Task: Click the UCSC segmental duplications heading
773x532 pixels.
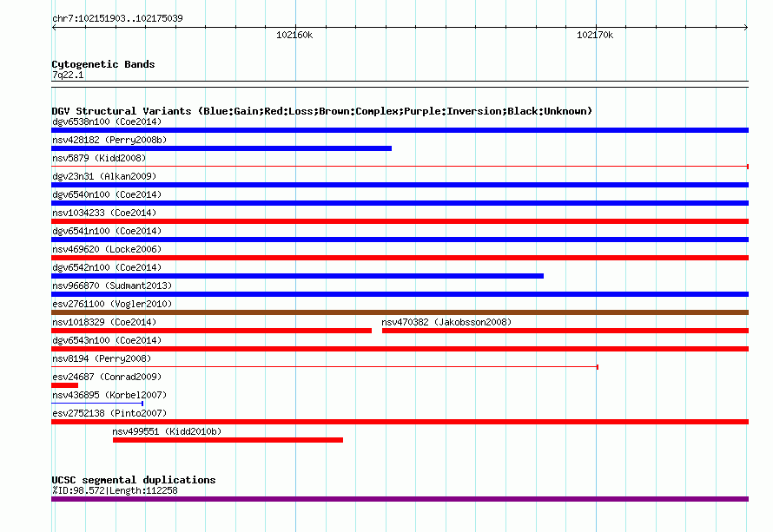Action: (x=134, y=480)
